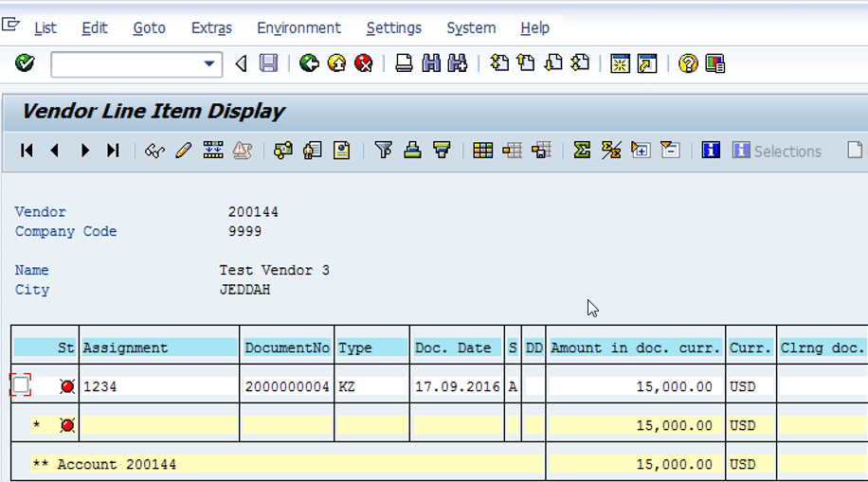The image size is (868, 482).
Task: Open the System menu
Action: pos(471,27)
